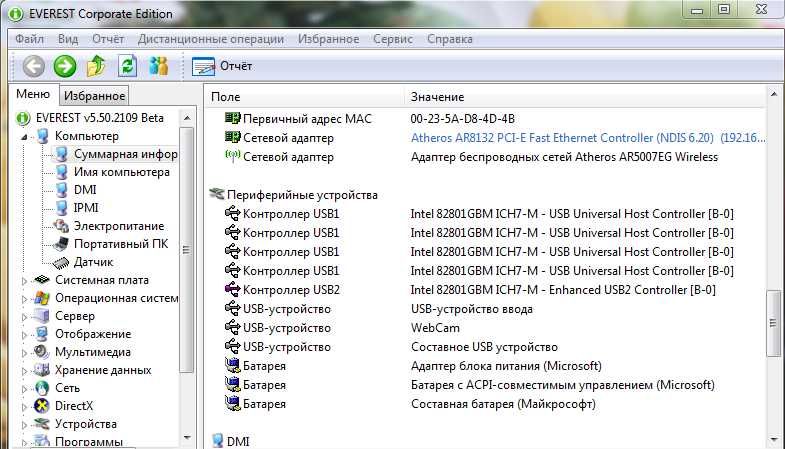Expand the Сервер node
785x449 pixels.
[24, 317]
